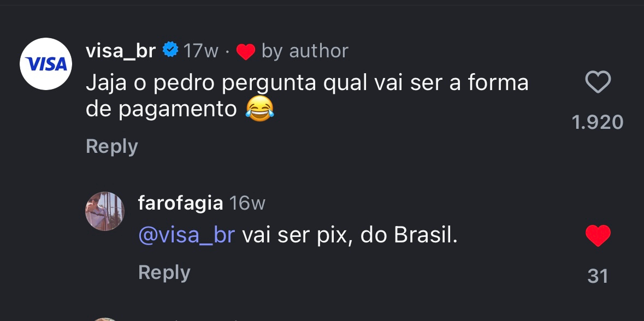Click the small red heart beside 'by author'
The image size is (644, 321).
[246, 52]
